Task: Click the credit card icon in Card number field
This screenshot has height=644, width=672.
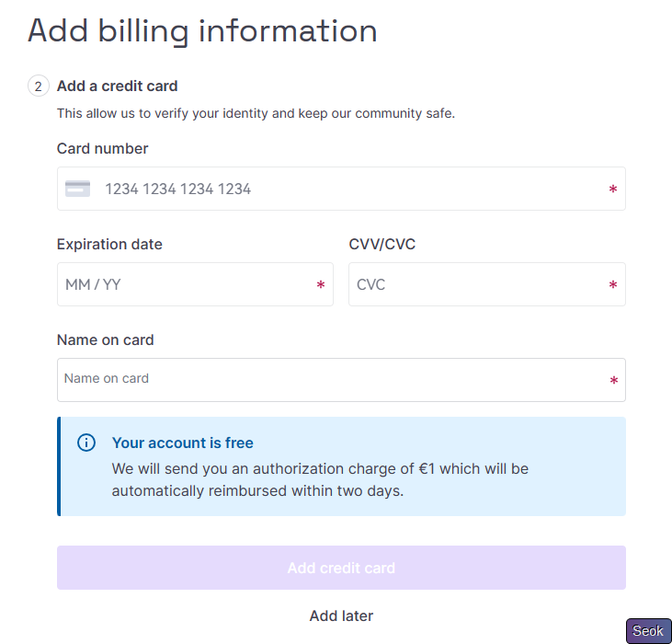Action: (x=77, y=189)
